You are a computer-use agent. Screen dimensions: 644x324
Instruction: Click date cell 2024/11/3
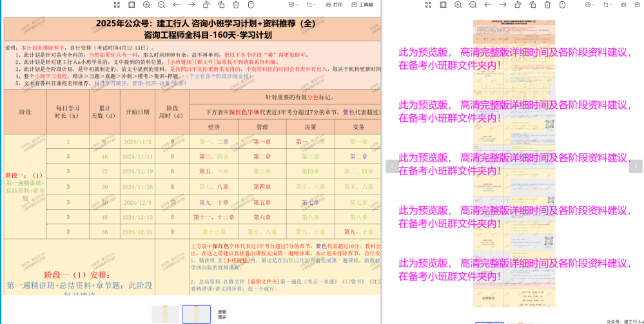137,142
